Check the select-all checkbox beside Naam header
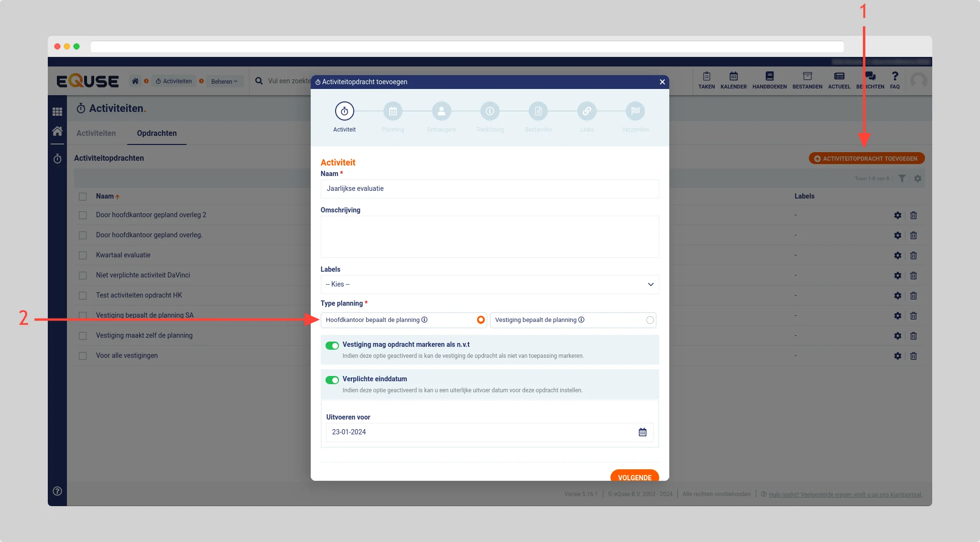980x542 pixels. point(83,197)
